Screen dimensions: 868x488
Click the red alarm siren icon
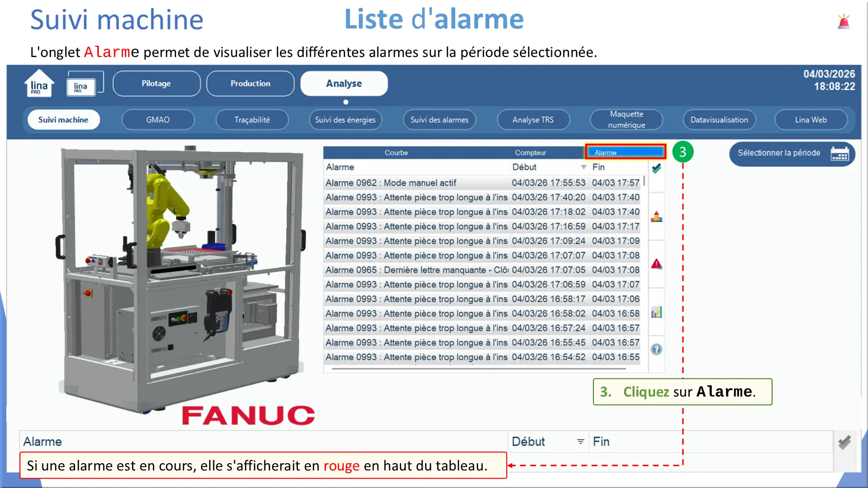(x=844, y=21)
